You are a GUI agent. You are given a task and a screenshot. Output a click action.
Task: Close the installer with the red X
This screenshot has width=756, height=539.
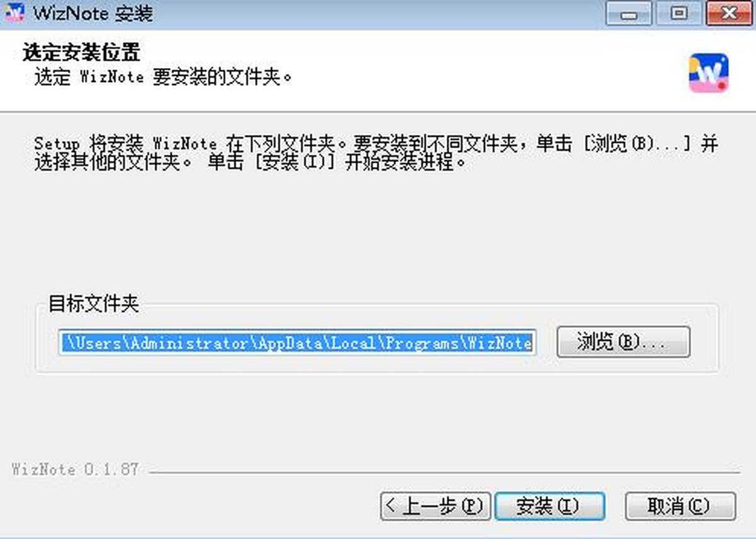point(730,14)
